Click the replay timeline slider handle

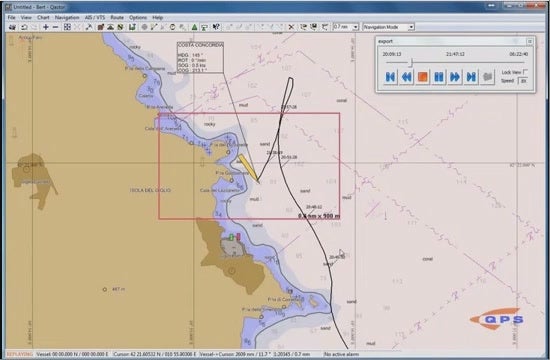411,62
